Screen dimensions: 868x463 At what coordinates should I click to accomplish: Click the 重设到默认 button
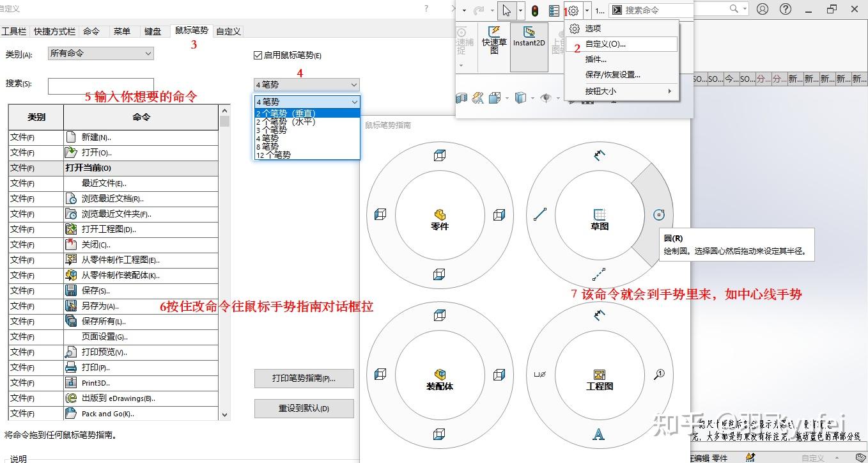tap(304, 409)
